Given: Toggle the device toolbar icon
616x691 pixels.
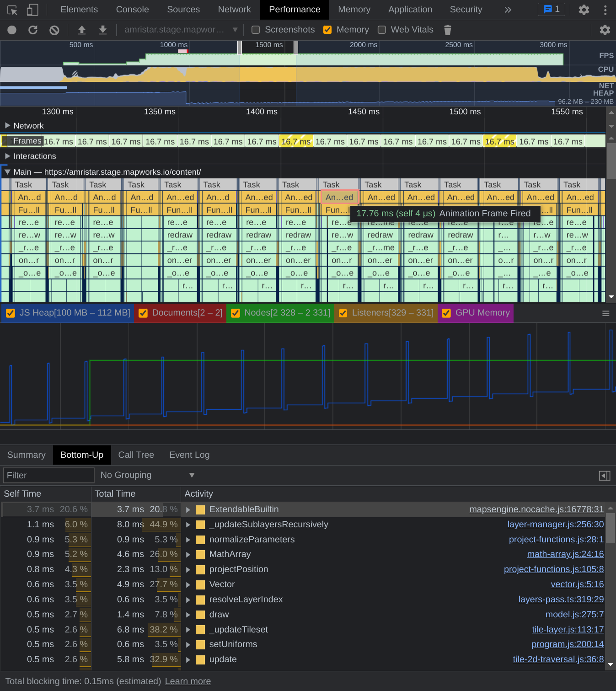Looking at the screenshot, I should (32, 10).
